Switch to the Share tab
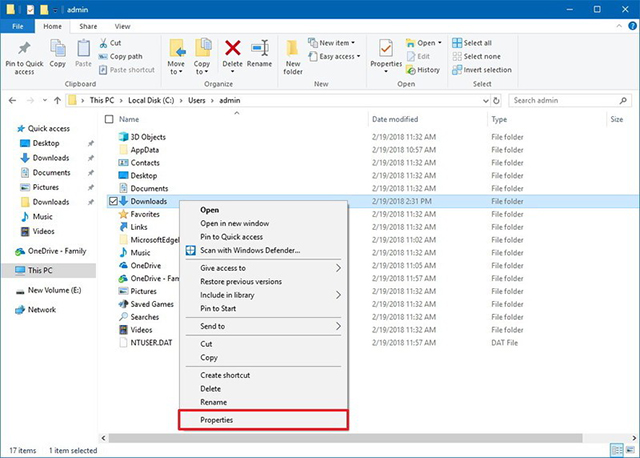Screen dimensions: 640x458 coord(88,26)
